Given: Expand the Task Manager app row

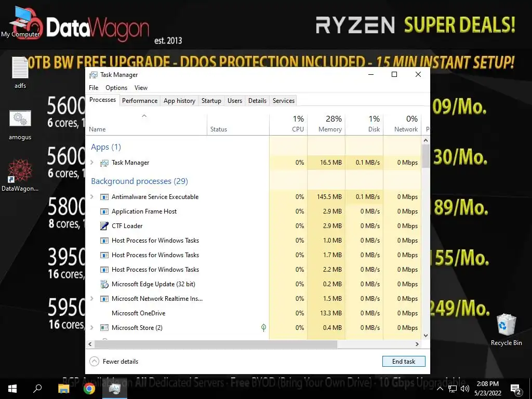Looking at the screenshot, I should click(x=91, y=163).
